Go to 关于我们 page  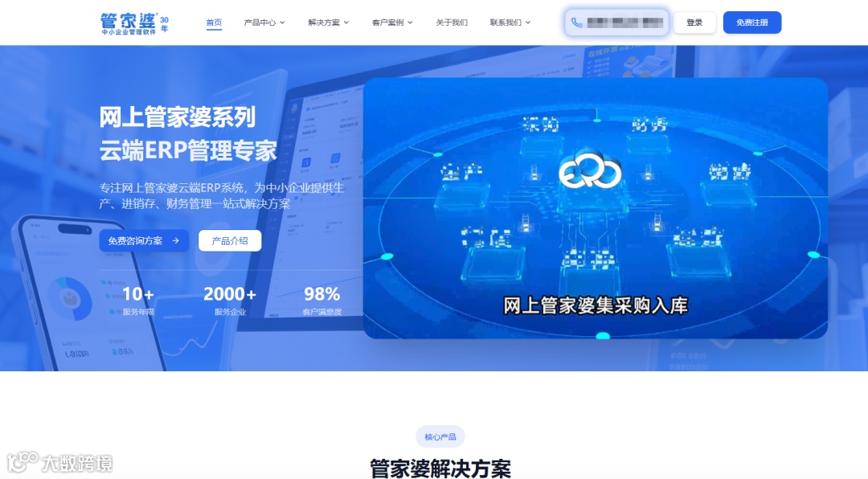(x=451, y=23)
